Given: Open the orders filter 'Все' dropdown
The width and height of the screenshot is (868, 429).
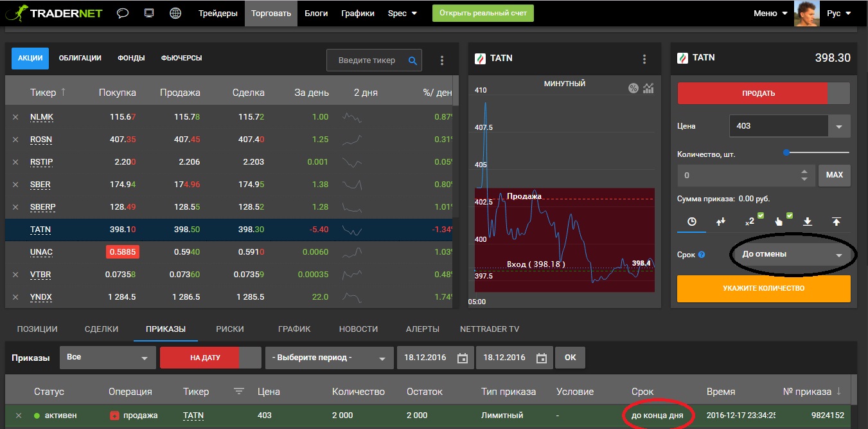Looking at the screenshot, I should tap(107, 358).
